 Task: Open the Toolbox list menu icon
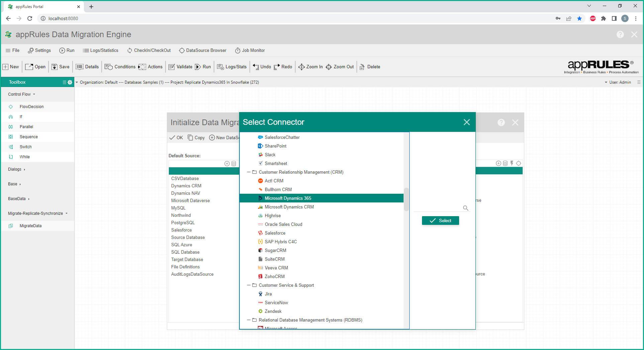click(65, 82)
